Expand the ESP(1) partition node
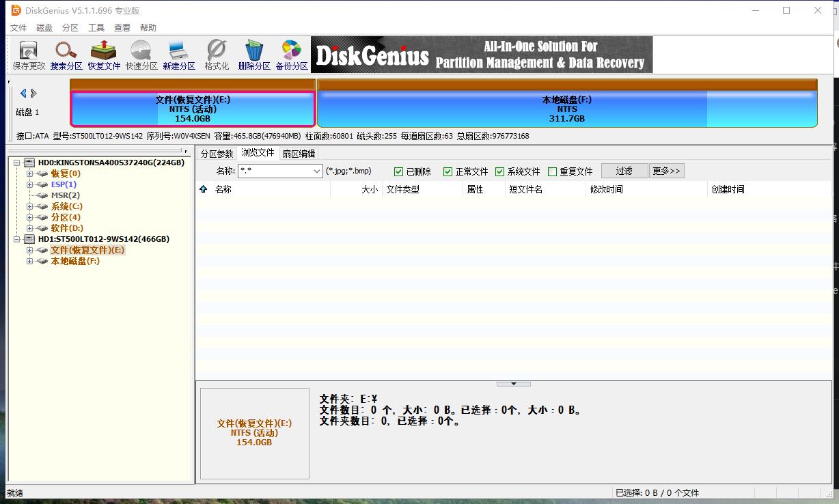Viewport: 839px width, 504px height. (x=30, y=184)
